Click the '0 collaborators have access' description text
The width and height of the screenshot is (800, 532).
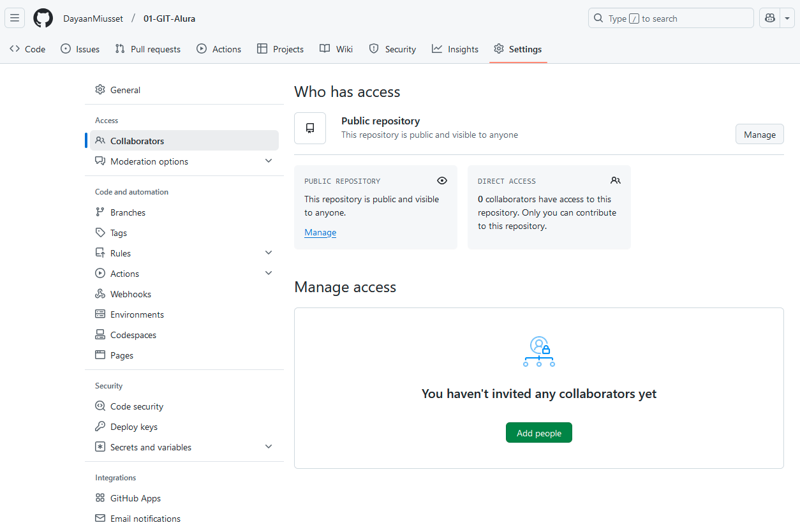[x=547, y=212]
